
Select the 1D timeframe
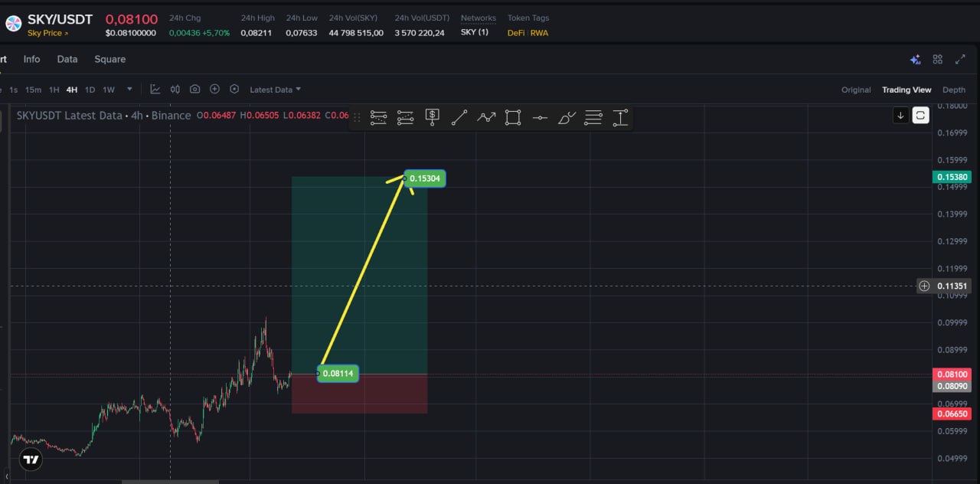click(x=90, y=90)
